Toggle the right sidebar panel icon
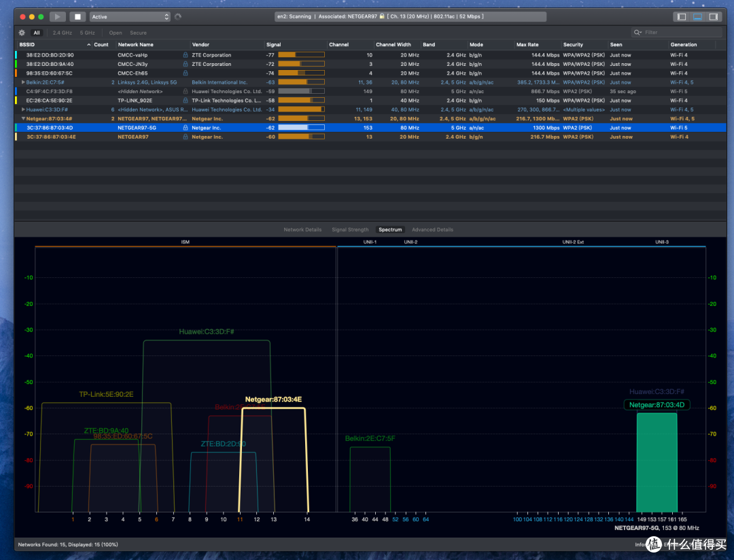This screenshot has height=560, width=734. click(714, 16)
